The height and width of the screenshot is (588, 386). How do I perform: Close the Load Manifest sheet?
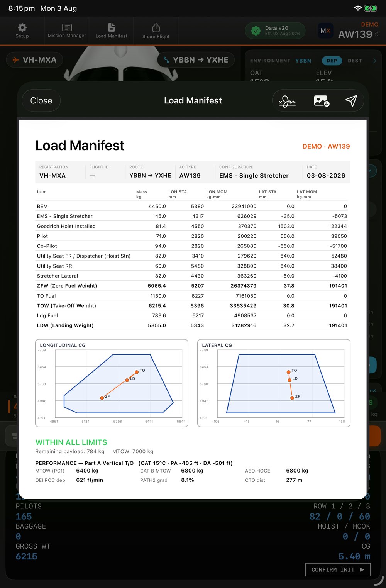(x=41, y=100)
